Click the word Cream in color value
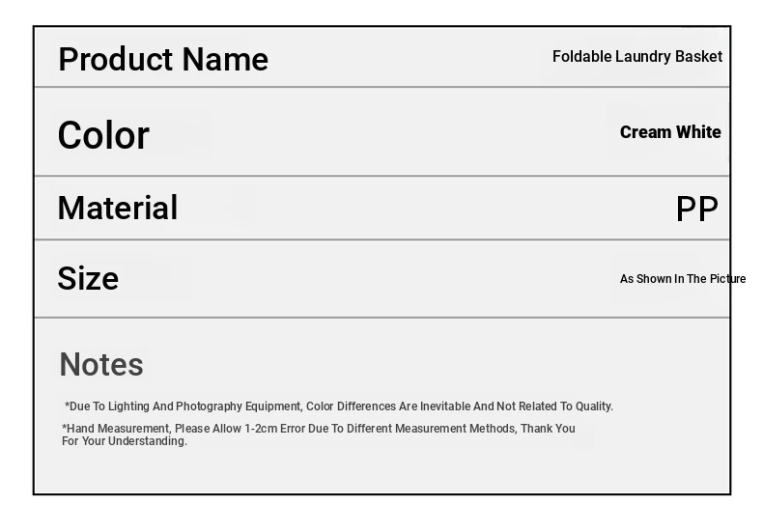 645,132
